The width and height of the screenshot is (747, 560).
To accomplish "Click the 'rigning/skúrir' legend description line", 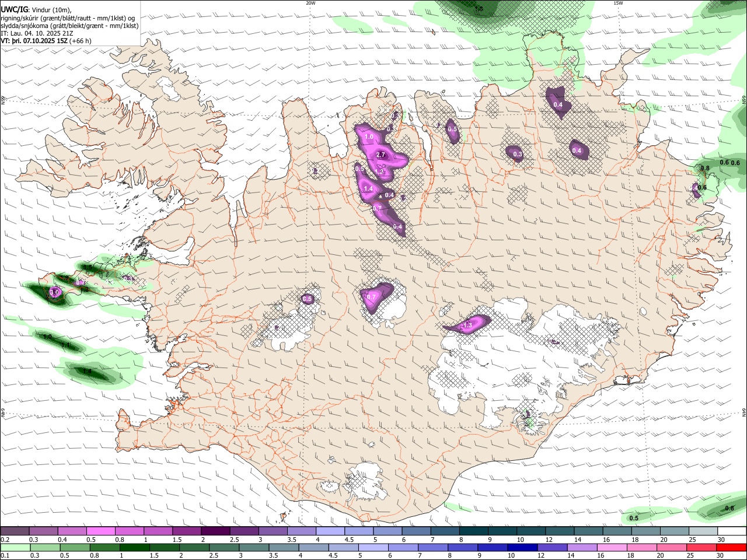I will (x=68, y=17).
